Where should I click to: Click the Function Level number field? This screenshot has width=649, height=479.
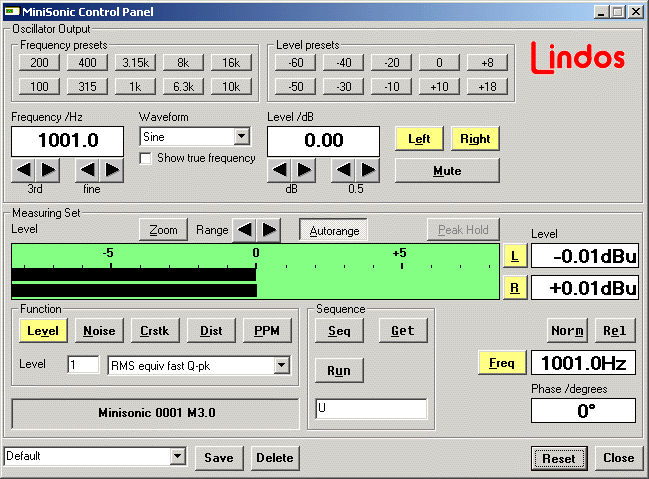84,365
